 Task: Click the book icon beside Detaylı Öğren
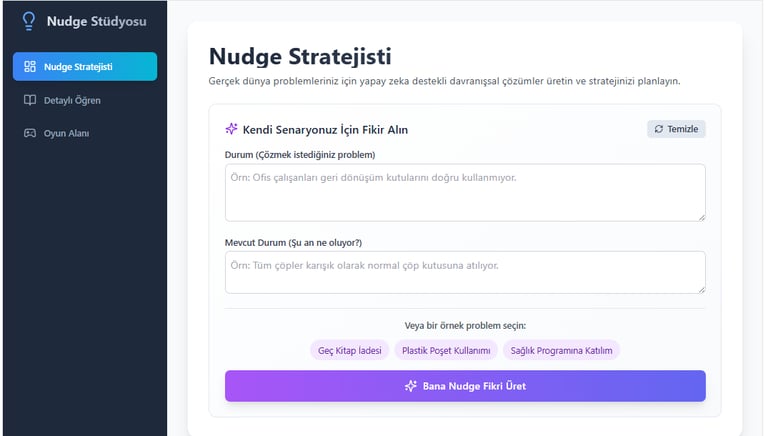coord(30,100)
